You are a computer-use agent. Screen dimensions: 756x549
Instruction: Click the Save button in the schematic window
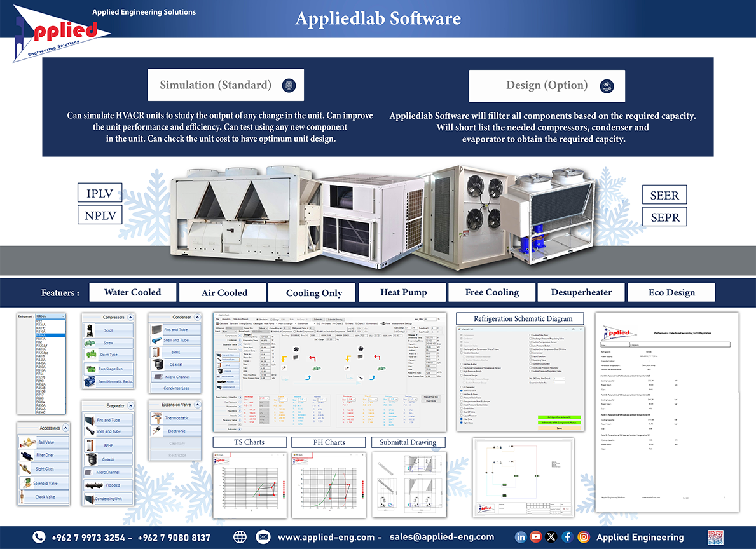pos(558,428)
